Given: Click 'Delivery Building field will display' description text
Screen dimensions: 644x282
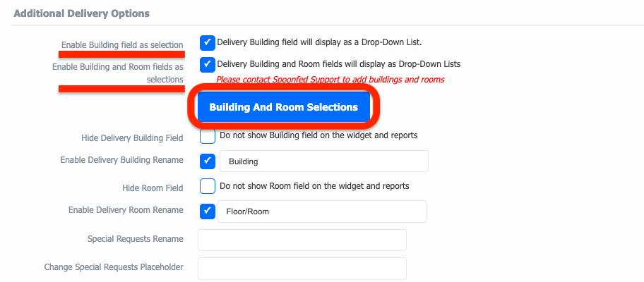Looking at the screenshot, I should coord(320,42).
